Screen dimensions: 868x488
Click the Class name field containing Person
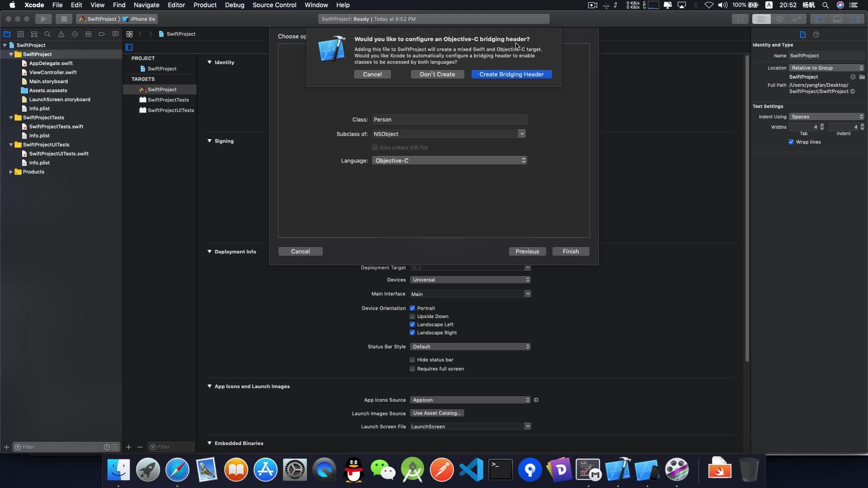[449, 119]
